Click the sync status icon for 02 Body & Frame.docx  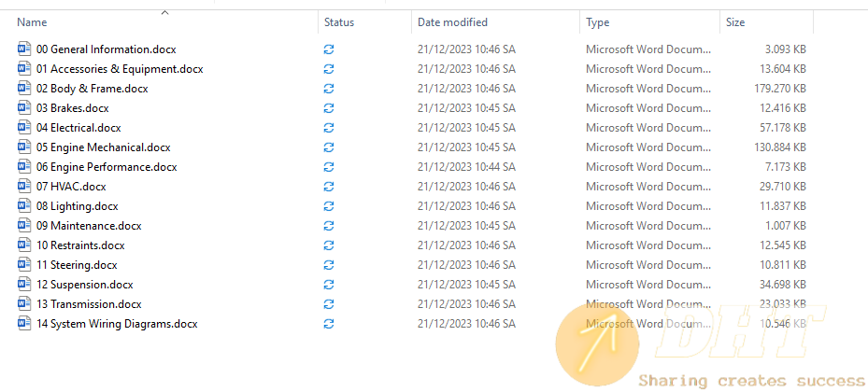coord(329,89)
